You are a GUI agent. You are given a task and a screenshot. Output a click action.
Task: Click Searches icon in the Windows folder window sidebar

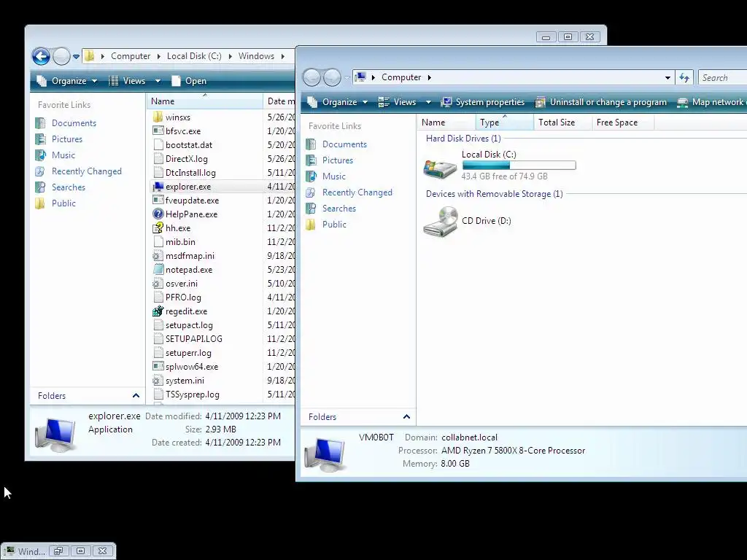coord(41,187)
